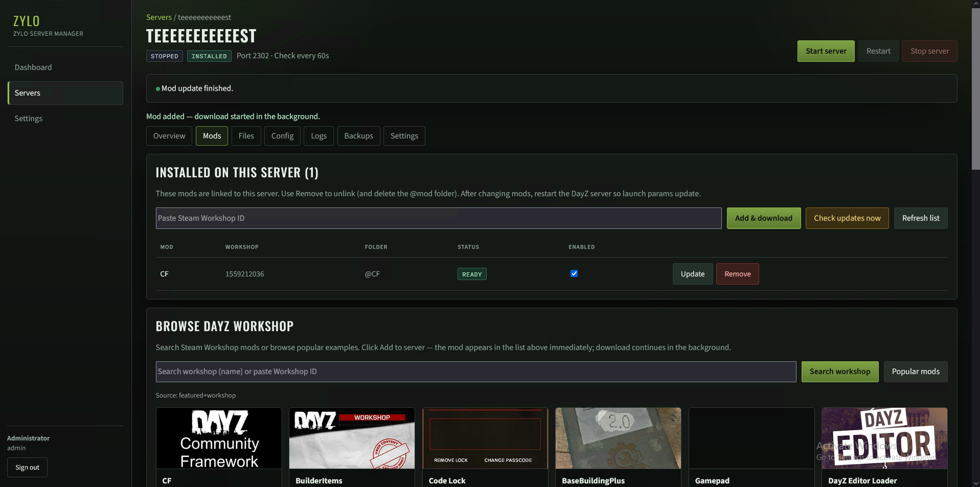Click the Restart button
This screenshot has height=487, width=980.
(x=878, y=51)
